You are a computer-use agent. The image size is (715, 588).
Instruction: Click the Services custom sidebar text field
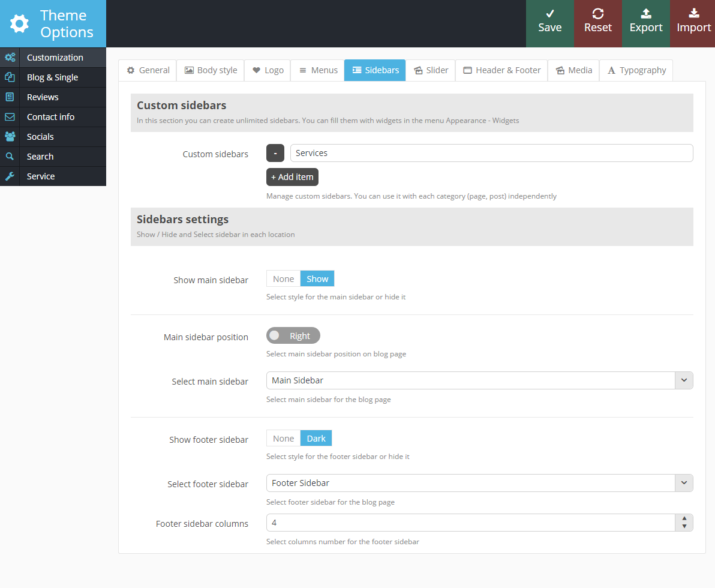[x=491, y=153]
